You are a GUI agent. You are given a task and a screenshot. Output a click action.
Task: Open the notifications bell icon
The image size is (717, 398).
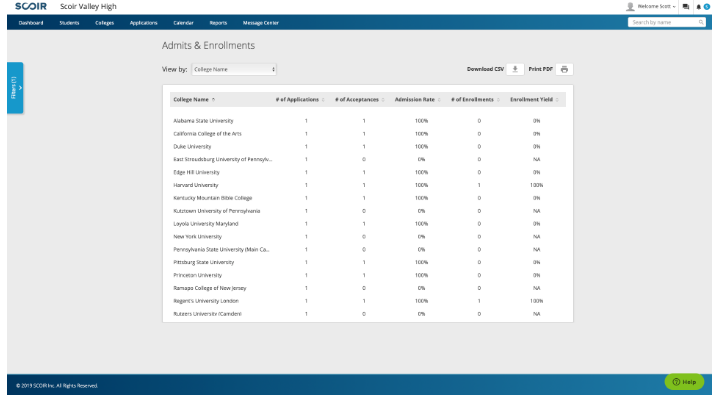pyautogui.click(x=698, y=7)
